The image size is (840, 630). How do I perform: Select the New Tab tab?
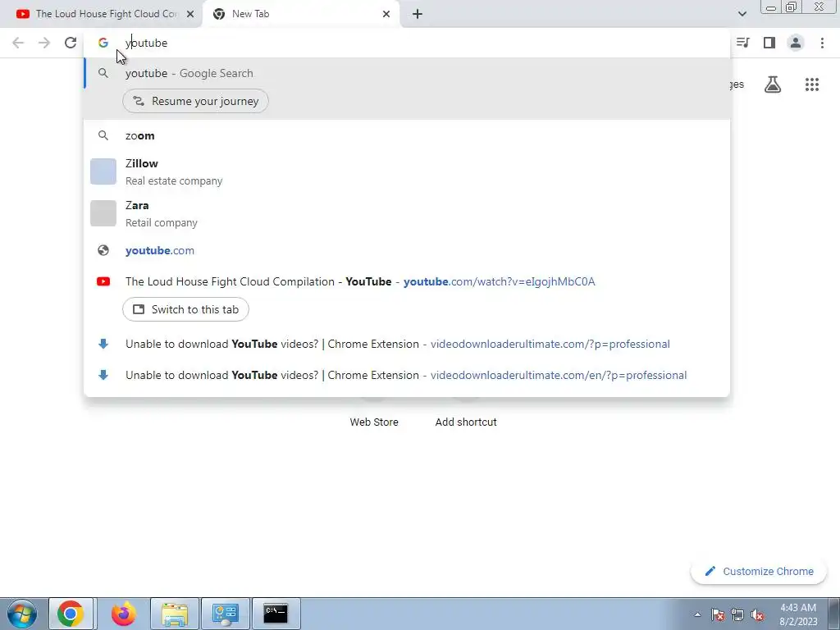[301, 14]
